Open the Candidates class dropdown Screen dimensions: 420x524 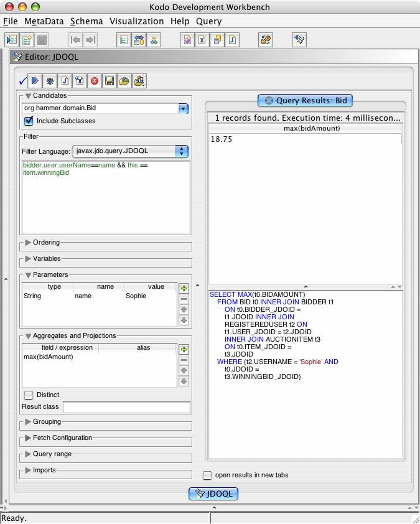point(183,108)
